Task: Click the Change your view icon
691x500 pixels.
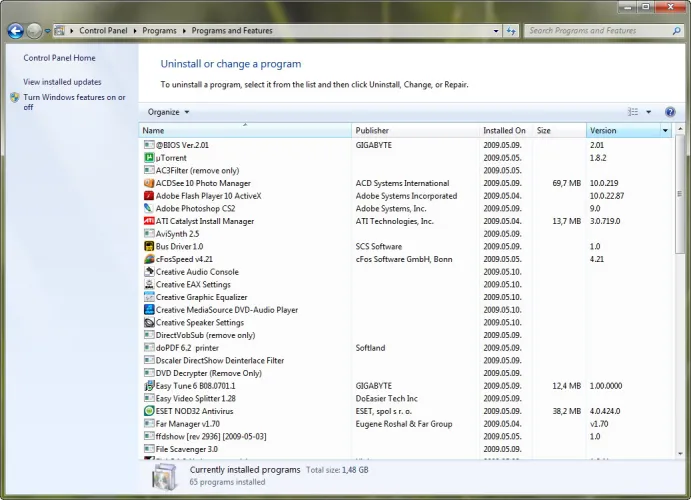Action: click(633, 112)
